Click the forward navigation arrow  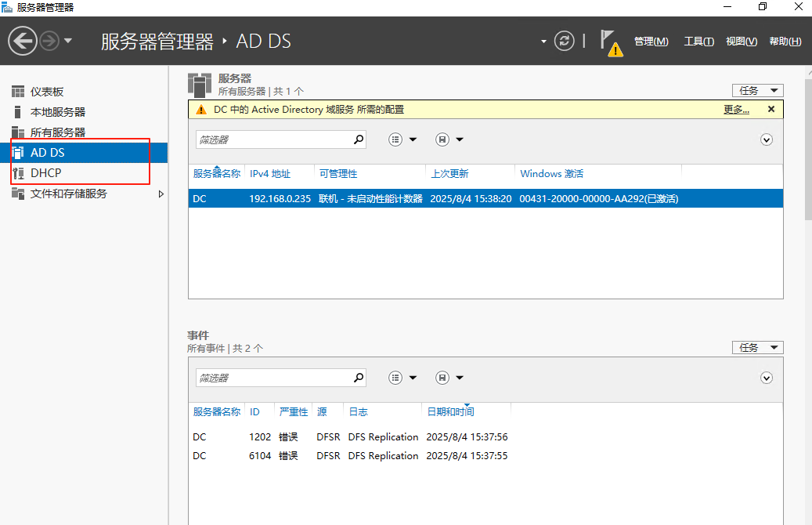(49, 41)
